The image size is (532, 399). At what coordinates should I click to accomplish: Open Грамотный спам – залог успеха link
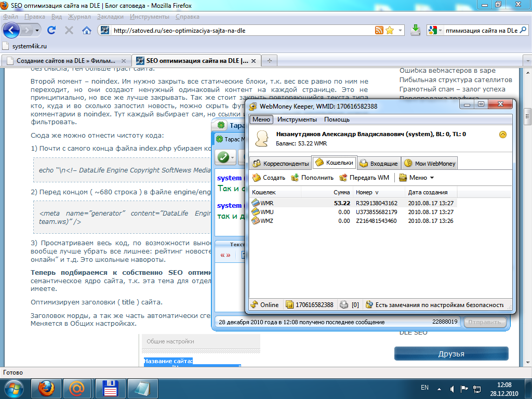(x=453, y=89)
